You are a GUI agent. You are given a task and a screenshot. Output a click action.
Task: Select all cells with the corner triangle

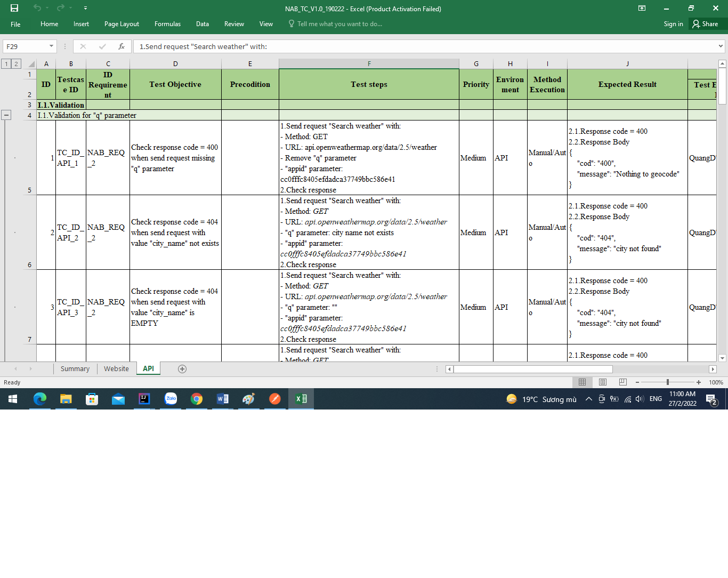coord(31,63)
